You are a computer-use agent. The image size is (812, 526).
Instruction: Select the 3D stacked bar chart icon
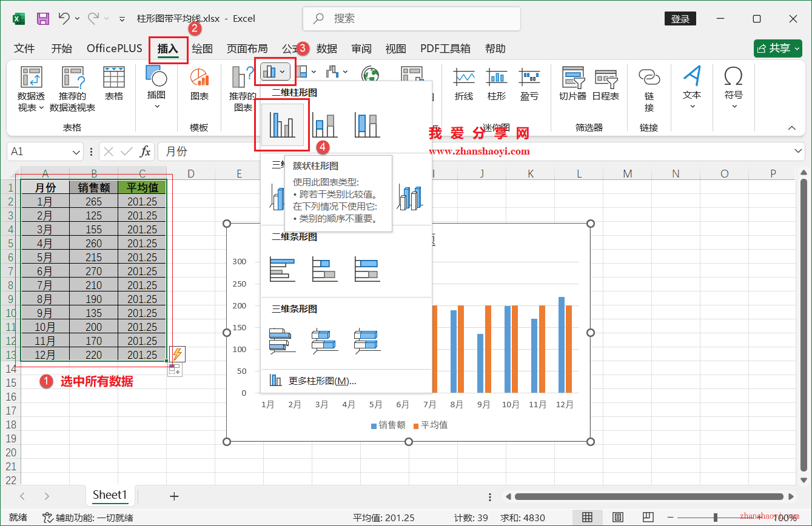pyautogui.click(x=325, y=341)
